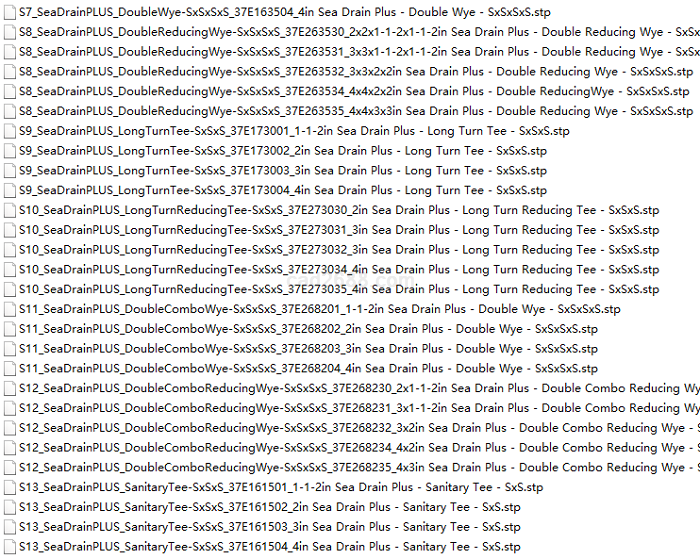Click file icon of S8 DoubleReducingWye 37E263530
The image size is (700, 559).
coord(10,32)
